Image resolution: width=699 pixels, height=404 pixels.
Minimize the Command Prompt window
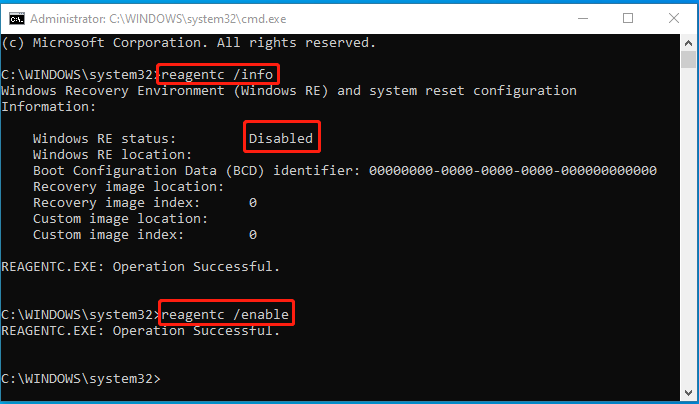(x=583, y=18)
